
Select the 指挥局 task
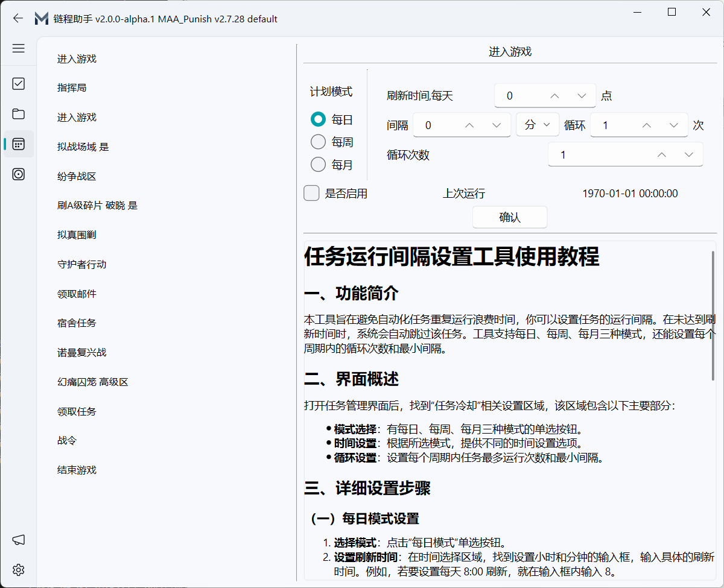[x=72, y=88]
